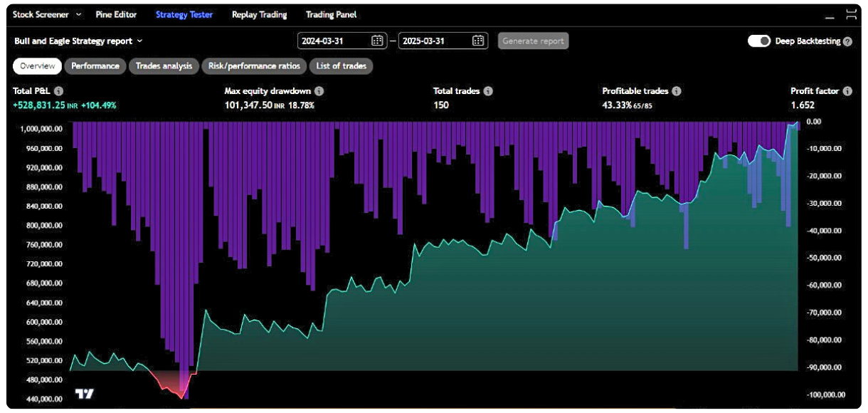Image resolution: width=868 pixels, height=413 pixels.
Task: Show the List of trades tab
Action: (342, 66)
